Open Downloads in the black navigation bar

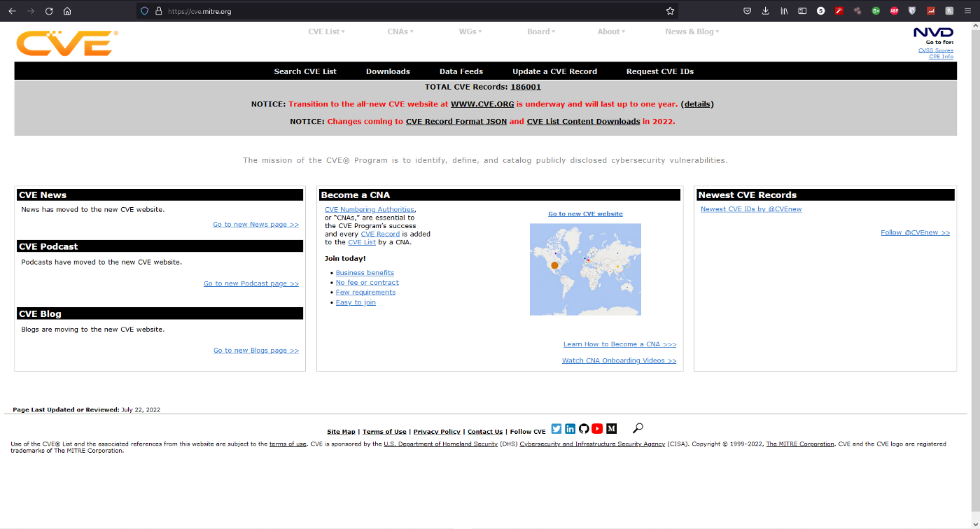[388, 71]
